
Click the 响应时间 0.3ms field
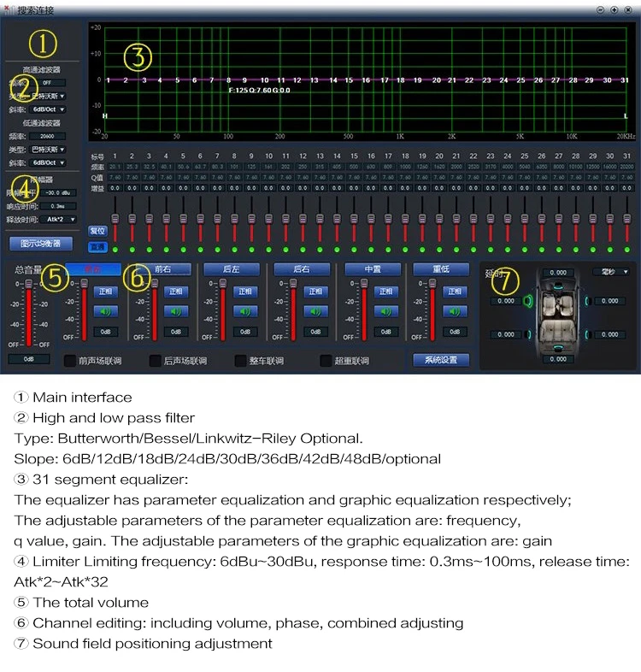58,206
